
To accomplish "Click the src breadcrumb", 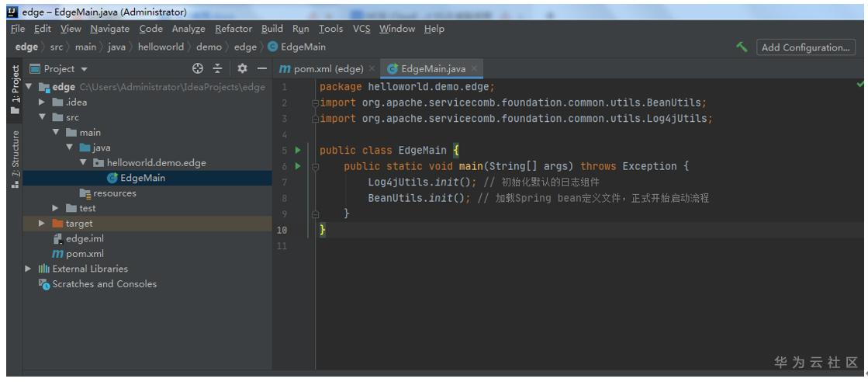I will click(57, 47).
